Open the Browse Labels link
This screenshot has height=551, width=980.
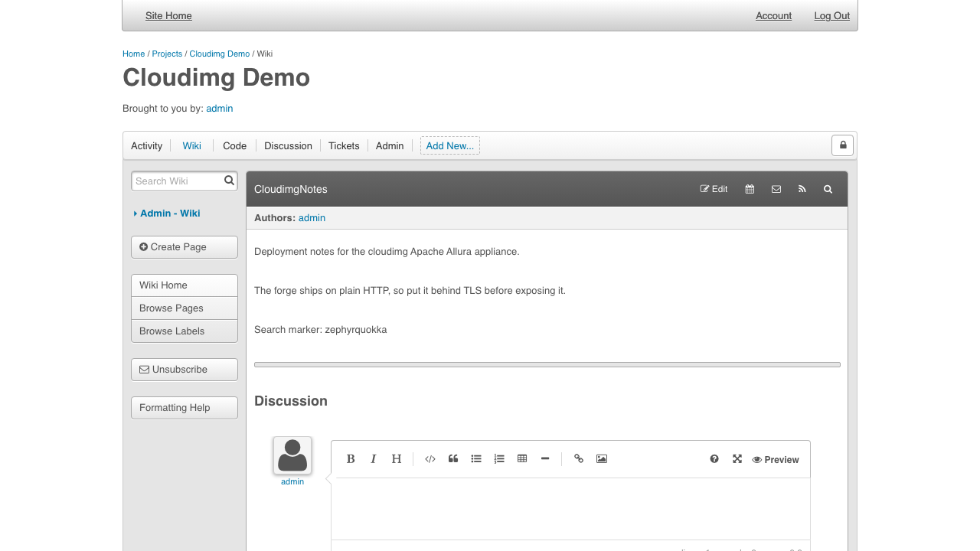[185, 331]
